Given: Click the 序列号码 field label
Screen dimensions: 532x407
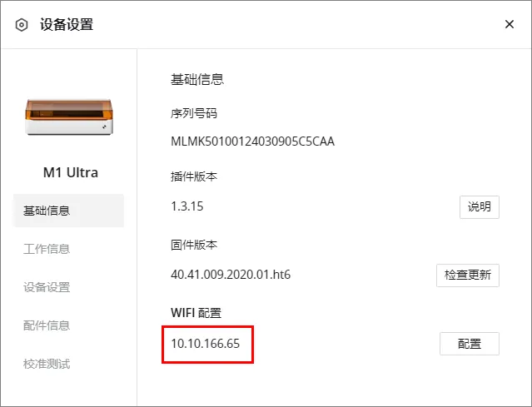Looking at the screenshot, I should [194, 113].
